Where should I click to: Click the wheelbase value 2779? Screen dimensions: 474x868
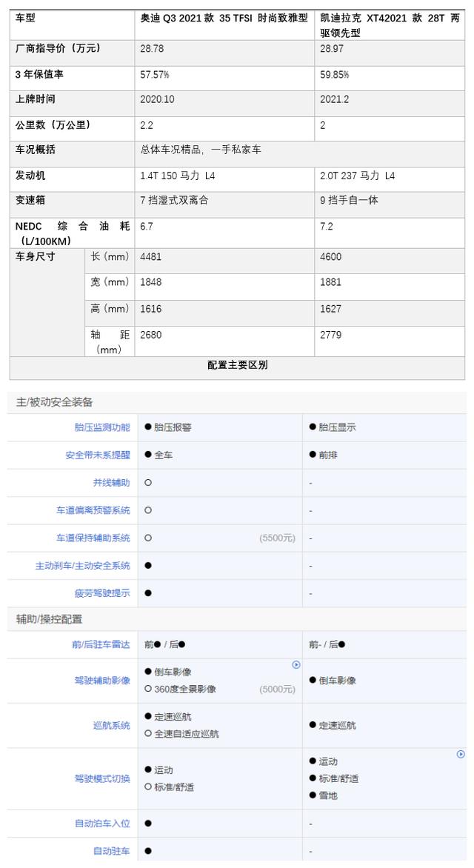tap(330, 335)
